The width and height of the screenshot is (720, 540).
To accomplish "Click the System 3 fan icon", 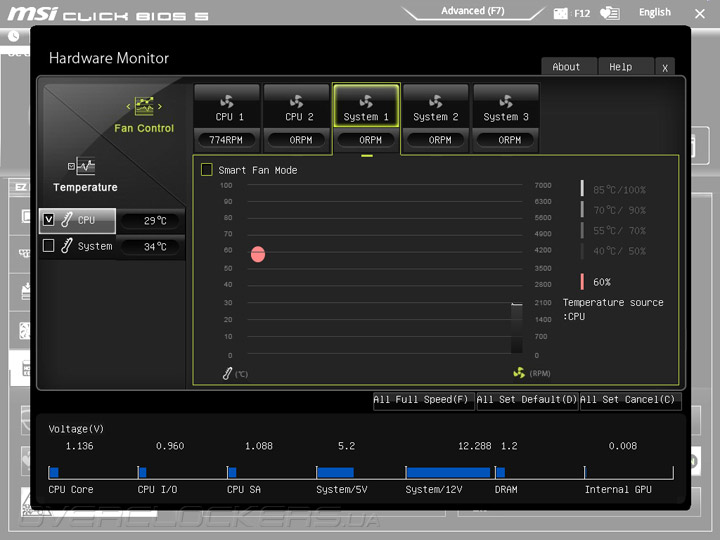I will 506,101.
